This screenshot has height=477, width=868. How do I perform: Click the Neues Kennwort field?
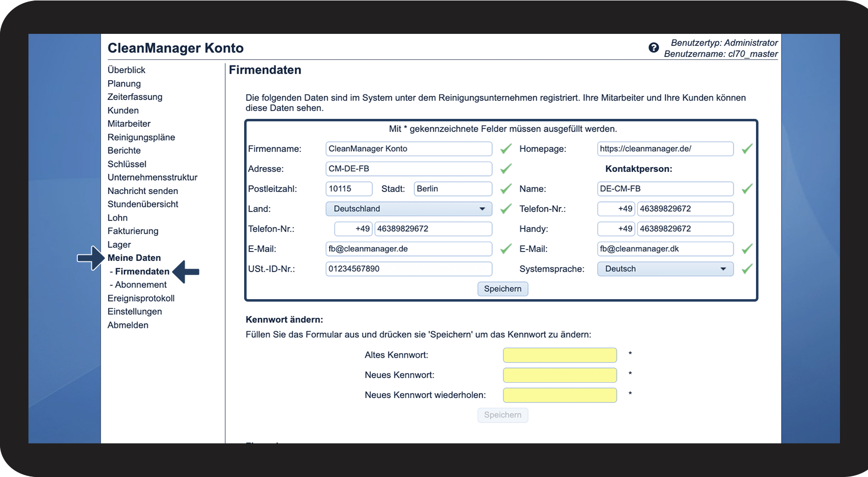pyautogui.click(x=560, y=375)
